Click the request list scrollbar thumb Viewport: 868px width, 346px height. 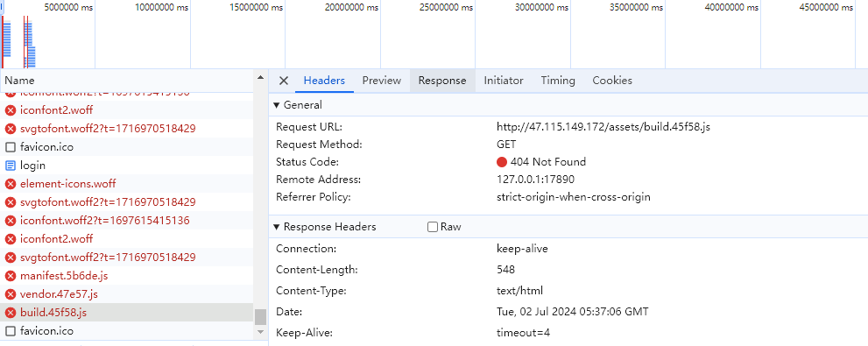tap(261, 317)
